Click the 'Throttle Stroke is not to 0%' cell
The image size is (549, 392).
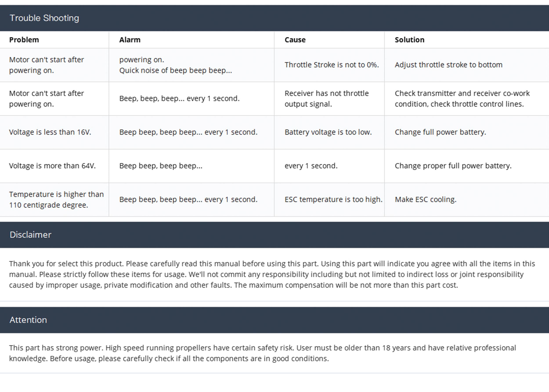pos(331,65)
